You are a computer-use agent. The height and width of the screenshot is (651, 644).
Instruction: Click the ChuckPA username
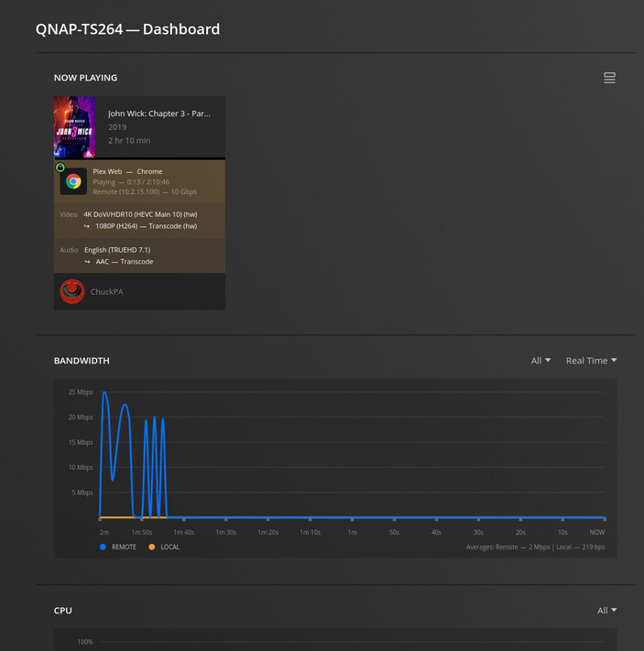[107, 291]
